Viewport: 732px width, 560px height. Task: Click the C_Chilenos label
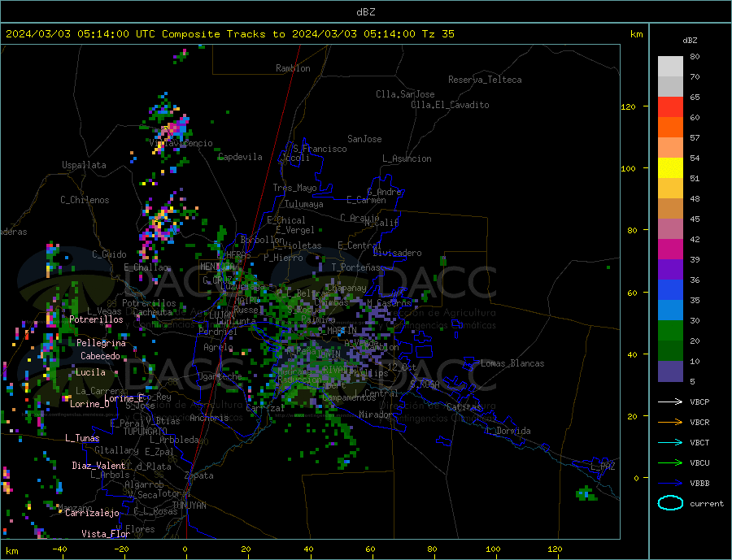click(x=85, y=200)
